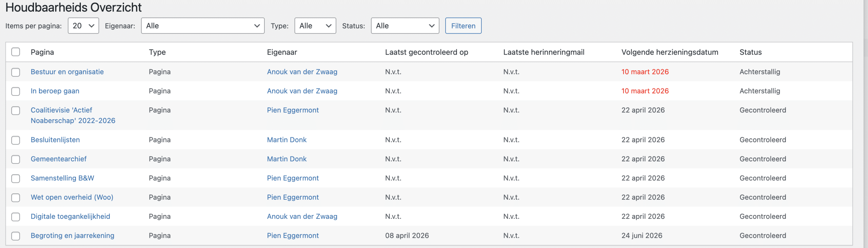
Task: Tick the select-all checkbox in table header
Action: [x=16, y=52]
